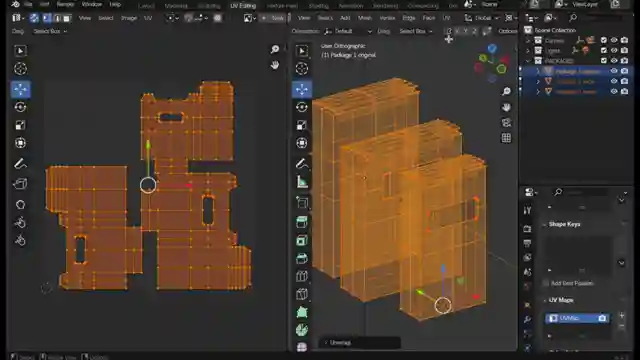Add a new UV map with plus button
Screen dimensions: 640x360
tap(622, 316)
